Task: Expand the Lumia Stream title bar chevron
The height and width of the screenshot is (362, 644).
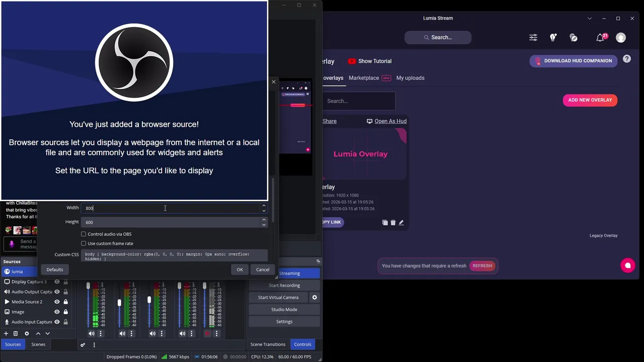Action: [x=590, y=19]
